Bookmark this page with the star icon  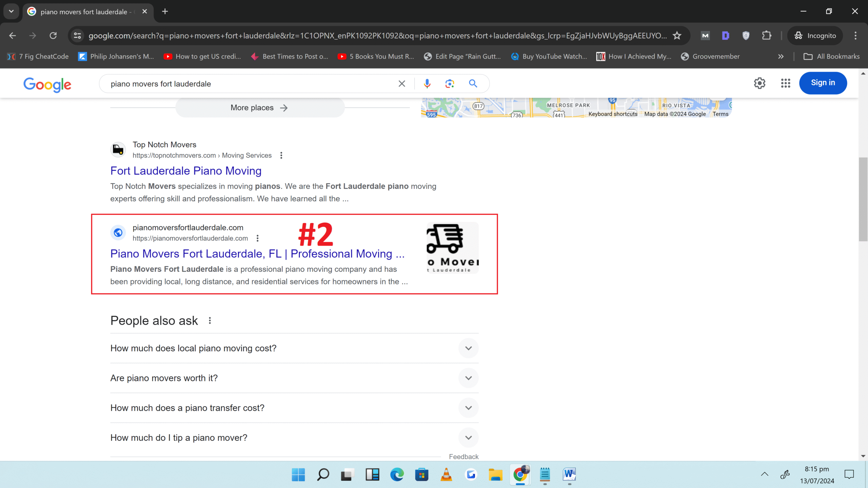tap(677, 36)
